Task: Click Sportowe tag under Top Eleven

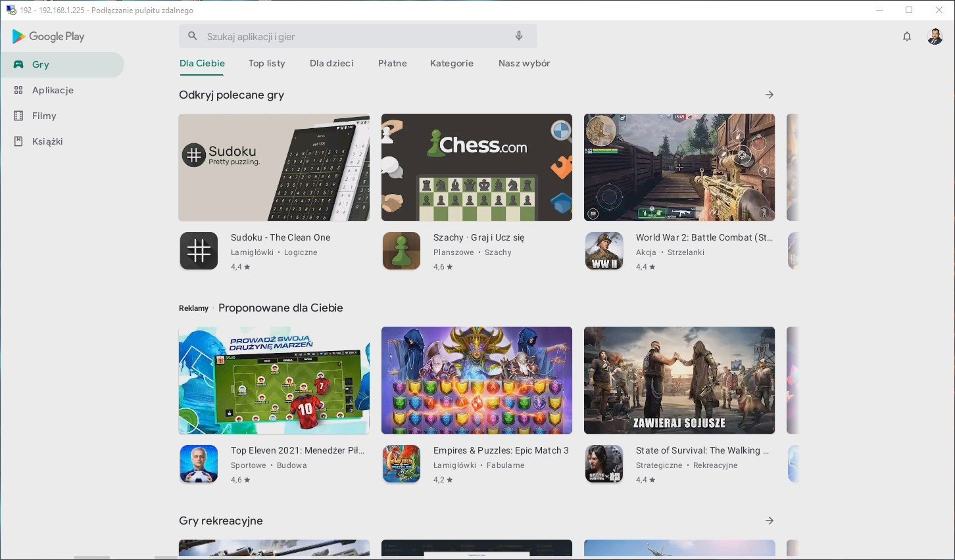Action: coord(249,465)
